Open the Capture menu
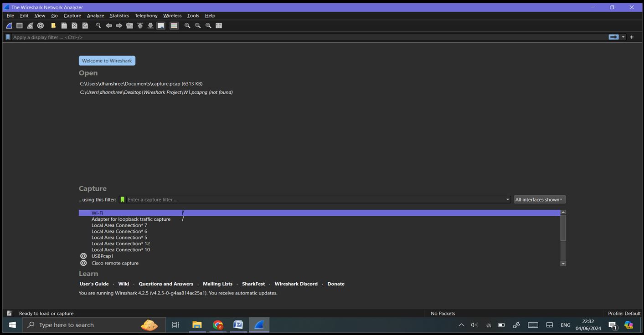The image size is (644, 335). (x=72, y=15)
